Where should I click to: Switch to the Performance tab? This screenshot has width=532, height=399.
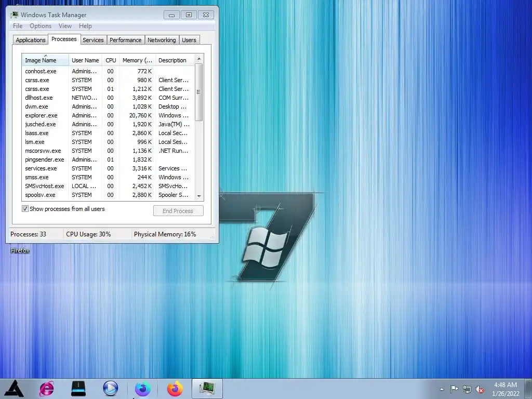click(126, 39)
